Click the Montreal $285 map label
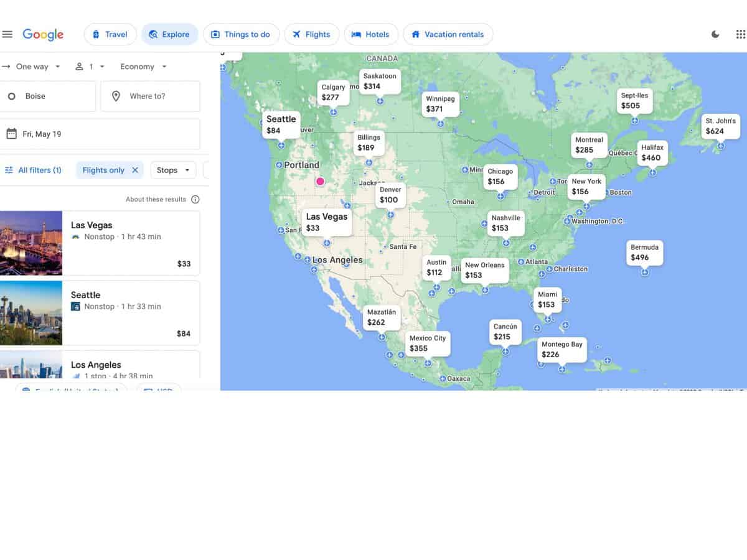This screenshot has width=747, height=560. [x=589, y=145]
